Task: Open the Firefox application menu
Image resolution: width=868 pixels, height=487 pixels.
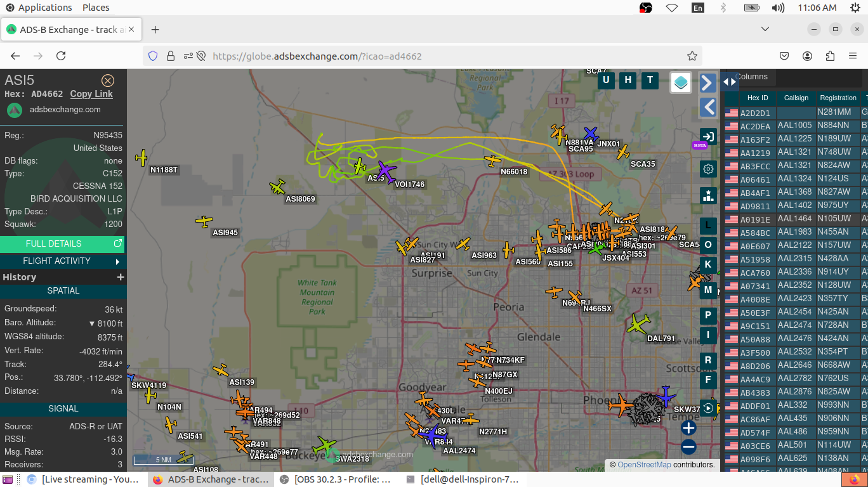Action: (x=853, y=56)
